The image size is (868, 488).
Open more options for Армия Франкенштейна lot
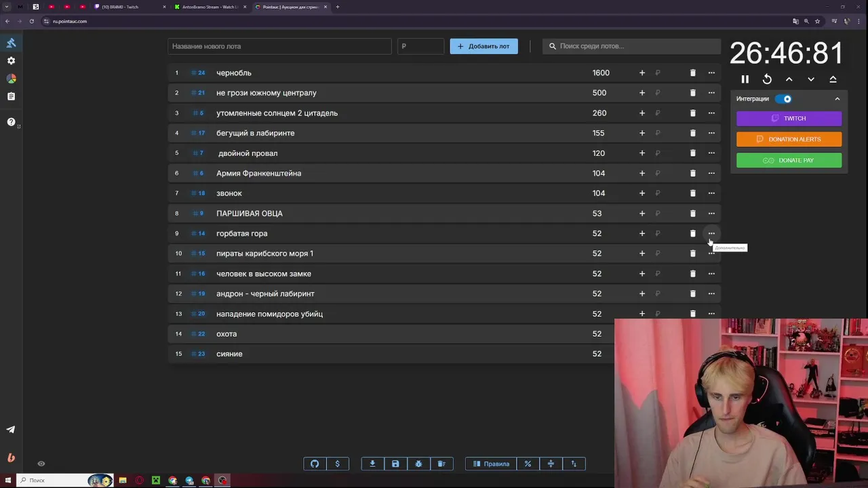711,173
